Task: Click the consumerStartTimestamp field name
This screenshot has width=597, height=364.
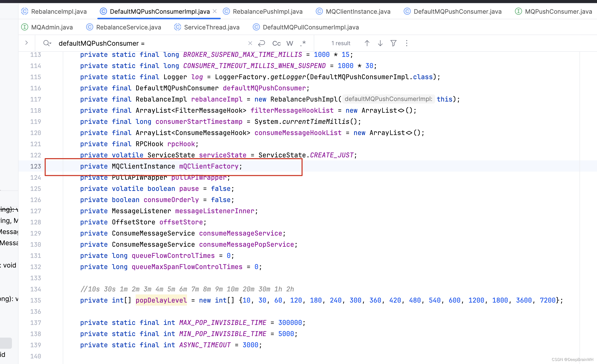Action: 199,122
